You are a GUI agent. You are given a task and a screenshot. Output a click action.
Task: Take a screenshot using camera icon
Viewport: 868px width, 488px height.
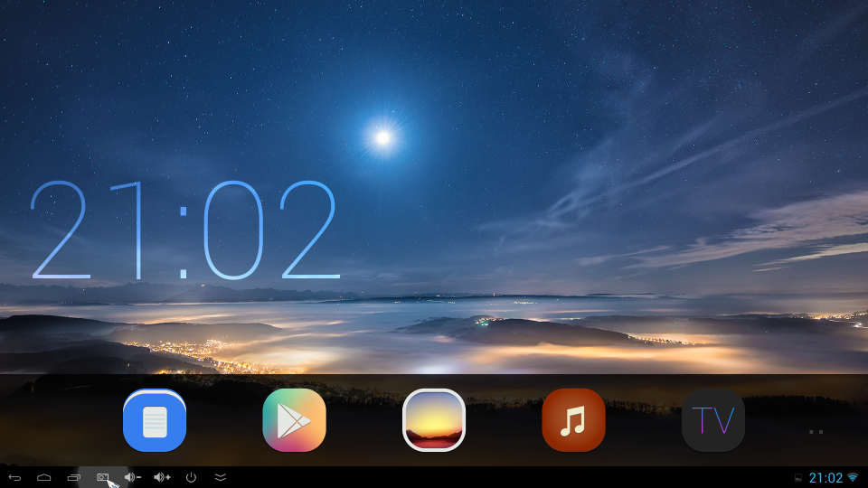pyautogui.click(x=103, y=477)
